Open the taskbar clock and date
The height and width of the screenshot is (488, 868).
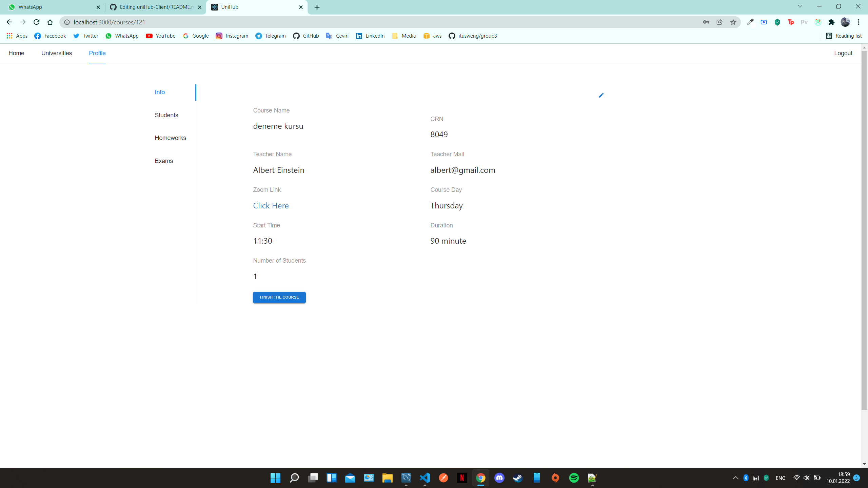(838, 478)
